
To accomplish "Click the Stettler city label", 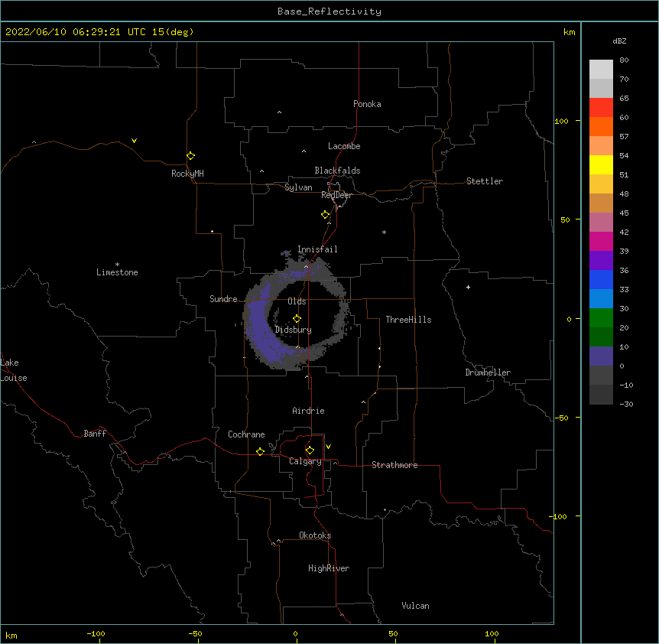I will [484, 181].
